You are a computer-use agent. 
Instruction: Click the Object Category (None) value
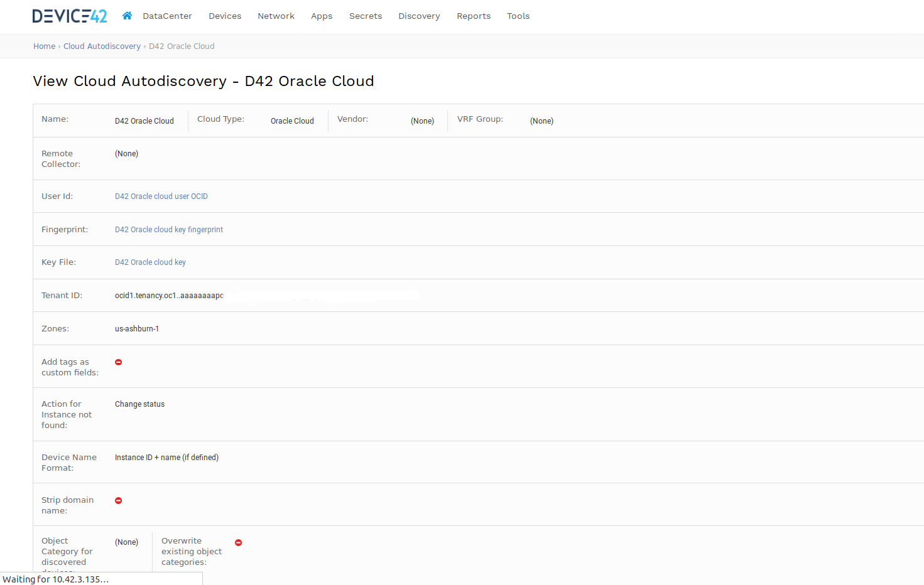pos(126,542)
